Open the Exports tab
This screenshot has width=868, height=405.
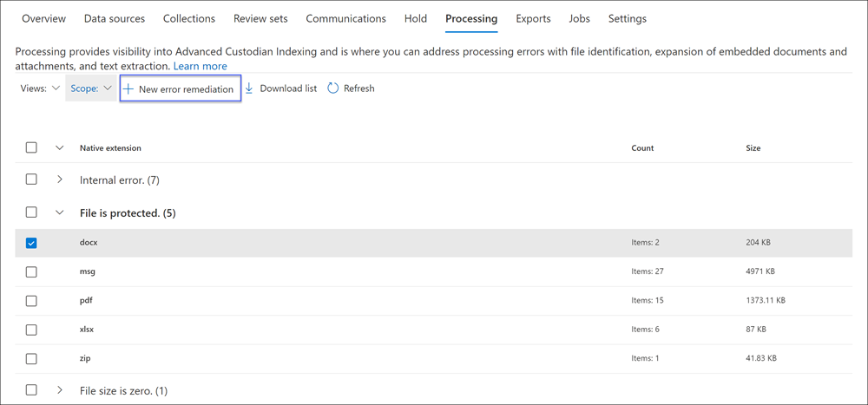[x=532, y=18]
